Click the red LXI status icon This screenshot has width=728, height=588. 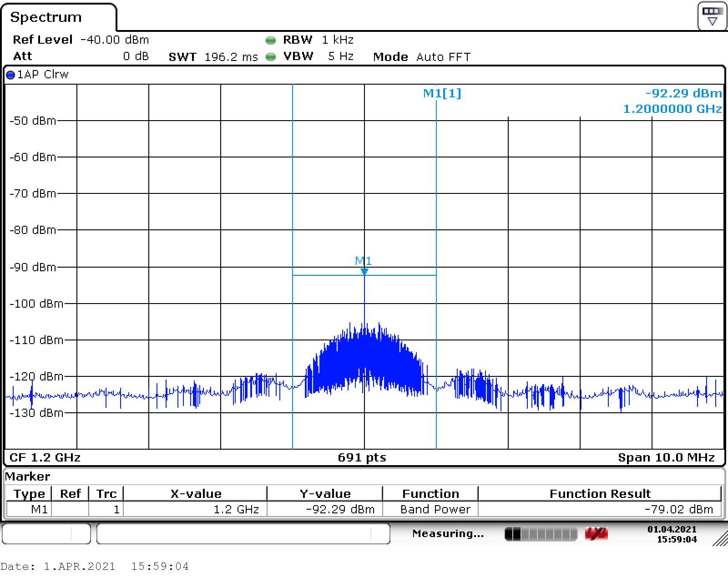pos(596,534)
